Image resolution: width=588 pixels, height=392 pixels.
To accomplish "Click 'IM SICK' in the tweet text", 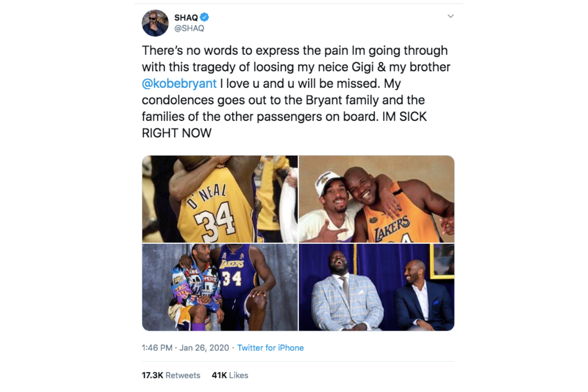I will point(405,117).
